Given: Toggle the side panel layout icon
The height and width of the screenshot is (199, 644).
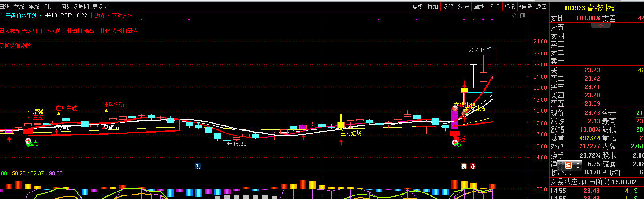Looking at the screenshot, I should [522, 15].
